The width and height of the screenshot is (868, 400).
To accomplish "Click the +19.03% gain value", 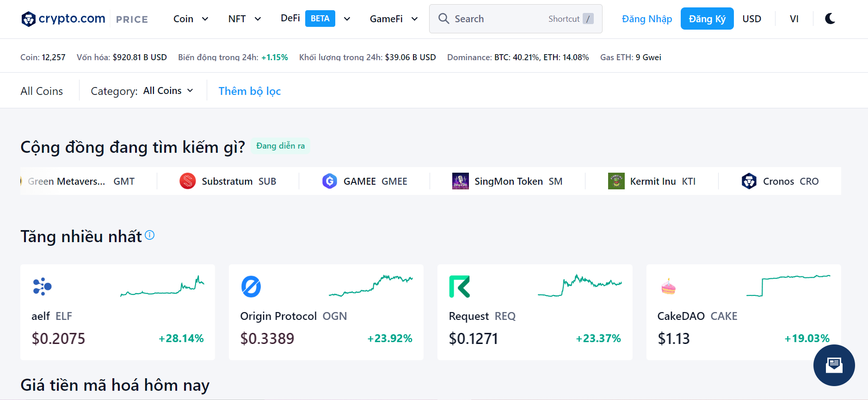I will click(x=807, y=339).
